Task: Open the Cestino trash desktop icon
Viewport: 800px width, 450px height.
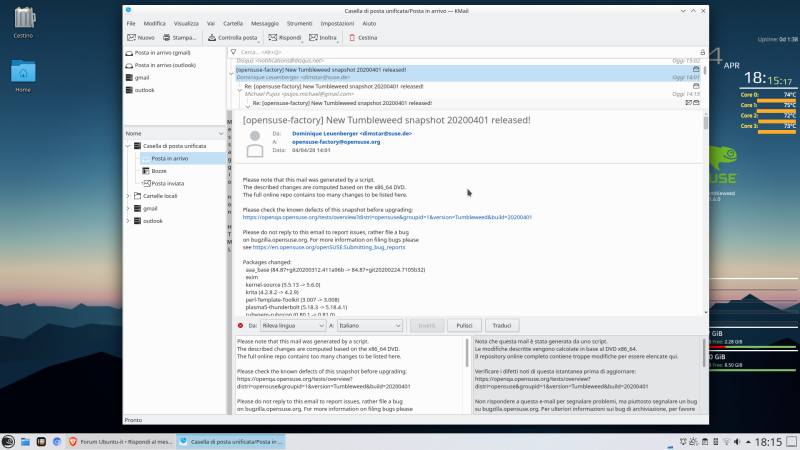Action: click(23, 23)
